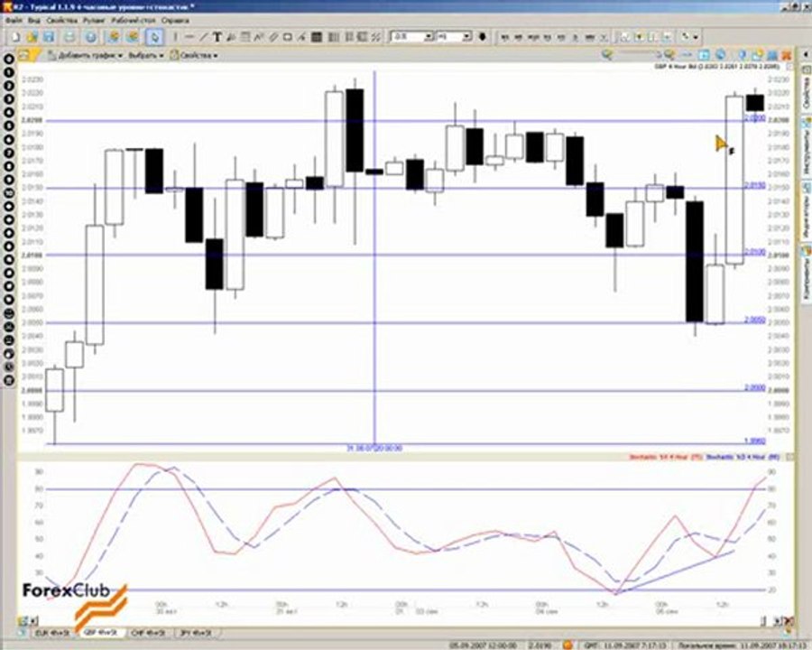Click the blue 2.0050 level label
Image resolution: width=812 pixels, height=650 pixels.
[754, 320]
